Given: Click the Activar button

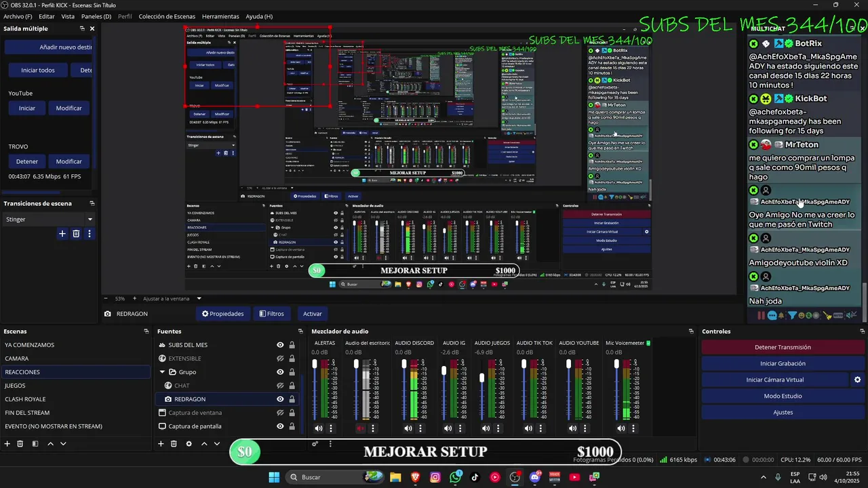Looking at the screenshot, I should pyautogui.click(x=313, y=314).
